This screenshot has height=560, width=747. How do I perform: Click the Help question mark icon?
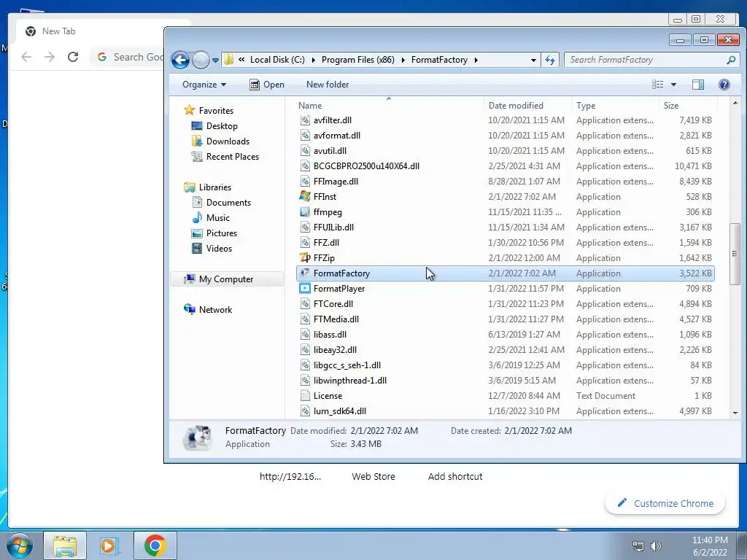click(x=724, y=85)
